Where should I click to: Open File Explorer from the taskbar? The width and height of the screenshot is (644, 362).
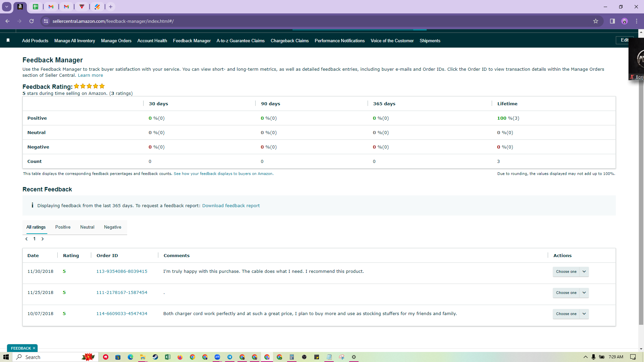point(143,357)
